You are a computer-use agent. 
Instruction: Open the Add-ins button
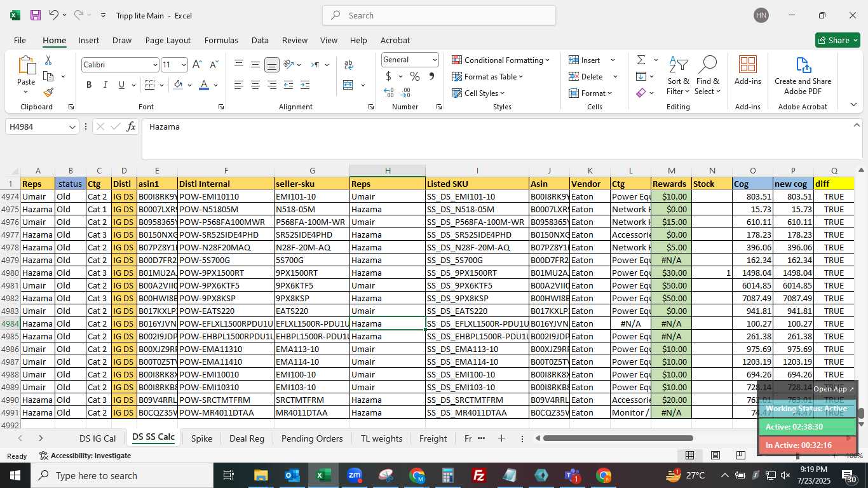point(748,71)
